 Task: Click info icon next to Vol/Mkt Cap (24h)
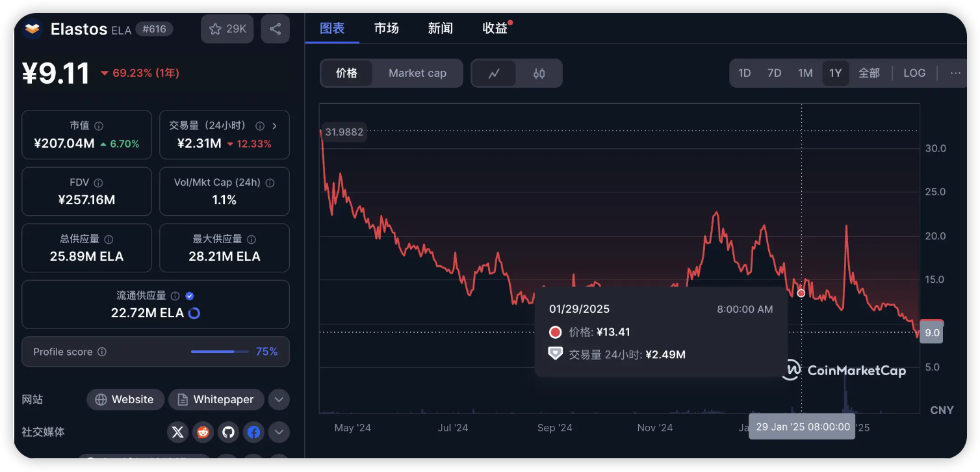coord(270,183)
